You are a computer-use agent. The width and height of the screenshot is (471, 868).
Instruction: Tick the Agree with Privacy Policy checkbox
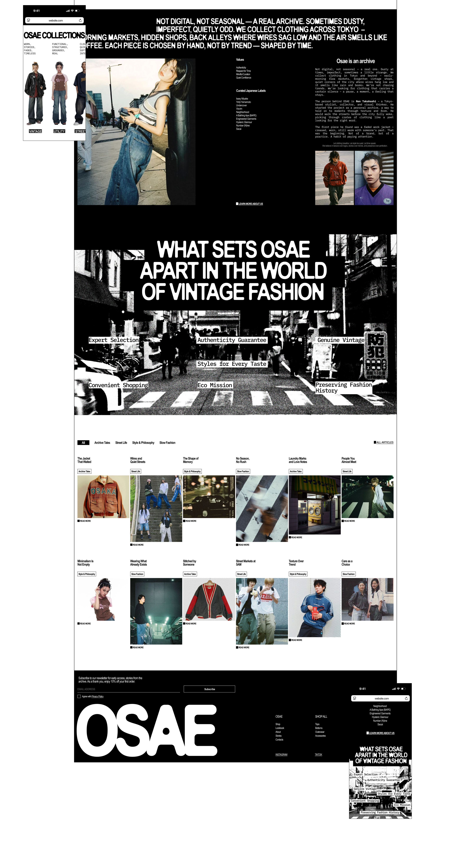click(x=79, y=697)
